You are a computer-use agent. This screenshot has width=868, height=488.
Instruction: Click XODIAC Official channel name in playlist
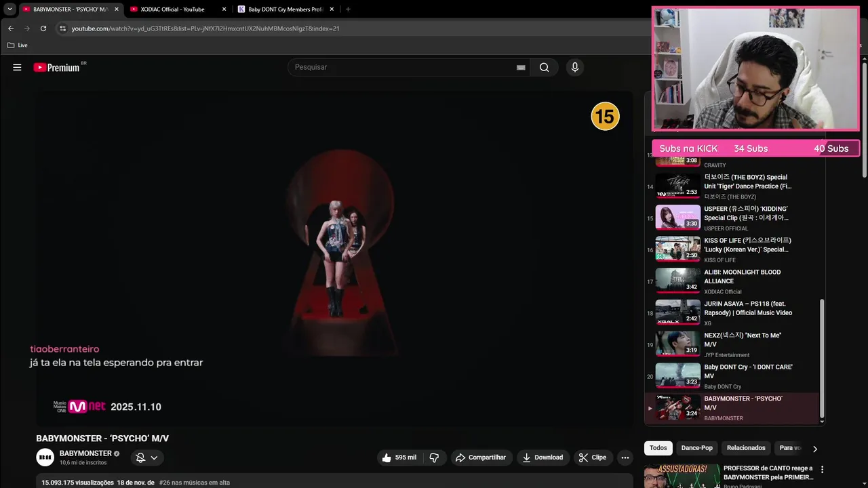723,292
